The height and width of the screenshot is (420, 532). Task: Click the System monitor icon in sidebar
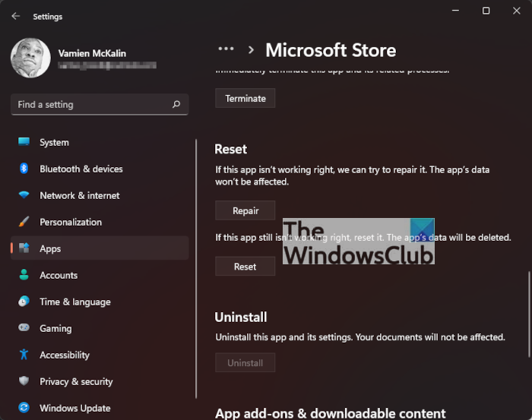coord(24,142)
